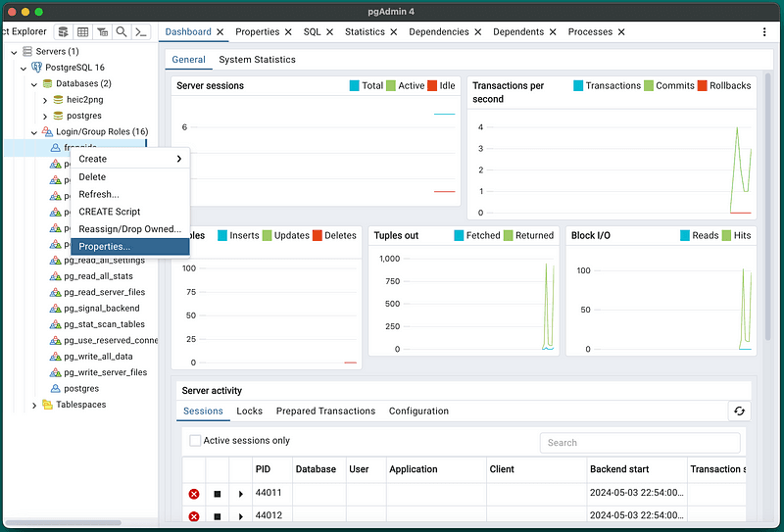
Task: Choose Reassign/Drop Owned... option
Action: click(130, 229)
